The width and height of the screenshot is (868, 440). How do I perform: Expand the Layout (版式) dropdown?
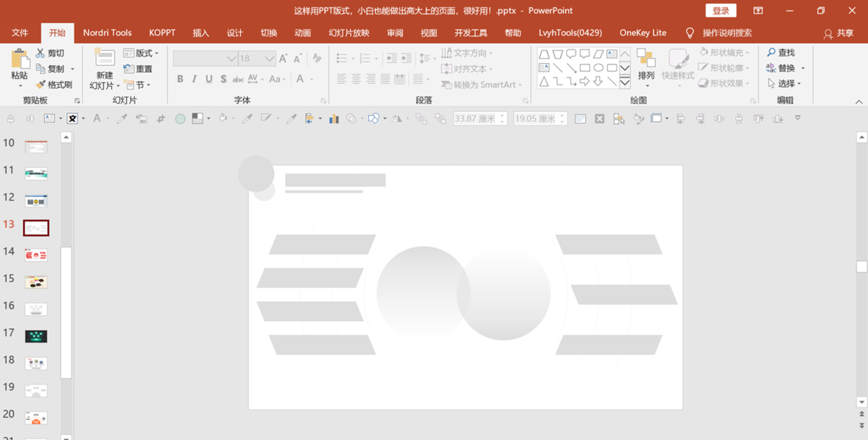(x=141, y=53)
